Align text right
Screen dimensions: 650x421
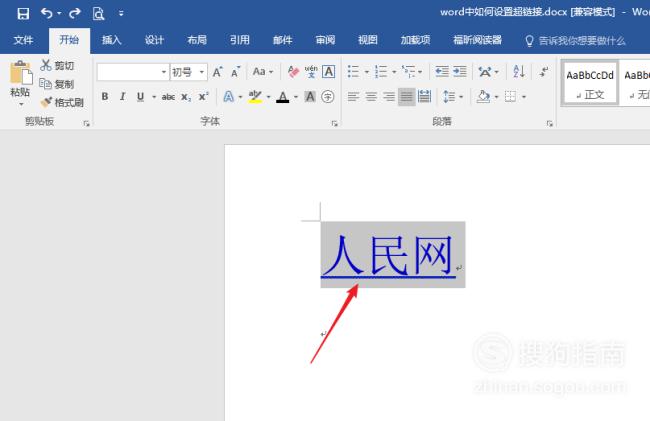pos(389,97)
